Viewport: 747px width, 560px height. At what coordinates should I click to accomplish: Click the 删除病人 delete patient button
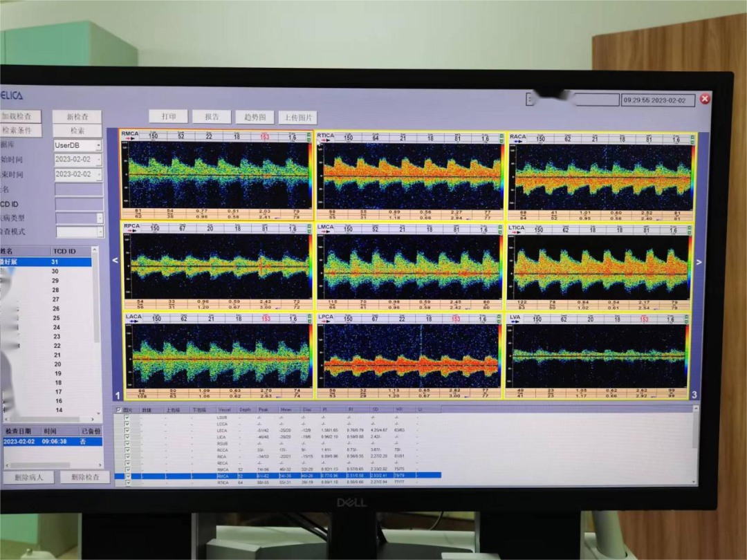[x=28, y=477]
